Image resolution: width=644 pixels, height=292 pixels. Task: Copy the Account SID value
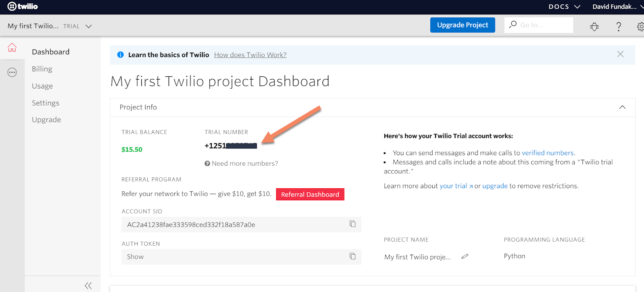353,224
